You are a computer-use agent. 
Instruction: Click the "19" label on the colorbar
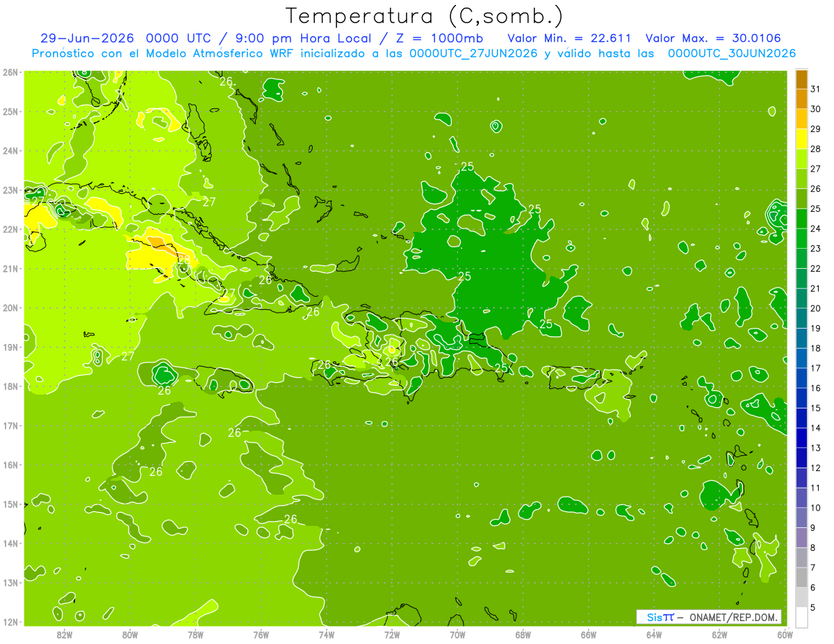[816, 328]
